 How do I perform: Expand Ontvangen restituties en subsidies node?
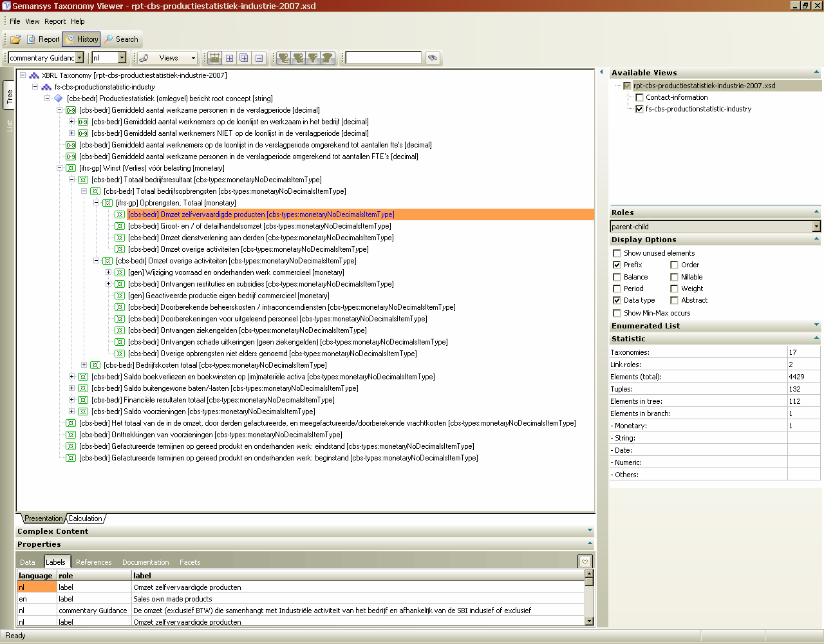[108, 284]
